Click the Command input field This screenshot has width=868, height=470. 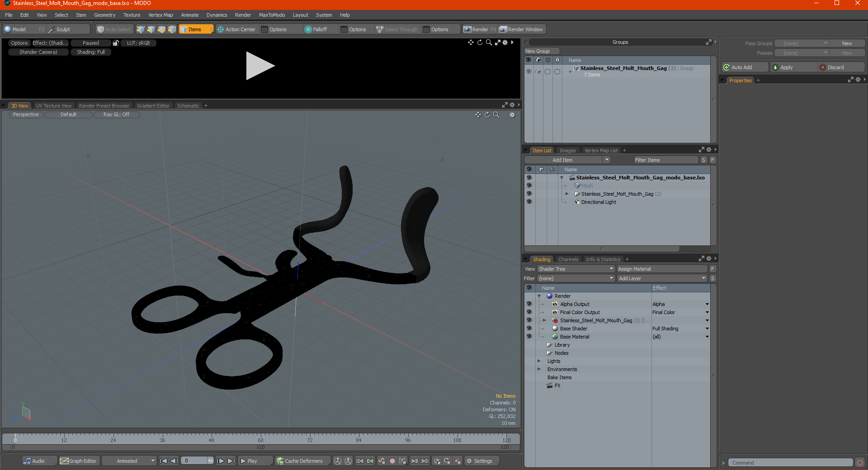click(790, 463)
